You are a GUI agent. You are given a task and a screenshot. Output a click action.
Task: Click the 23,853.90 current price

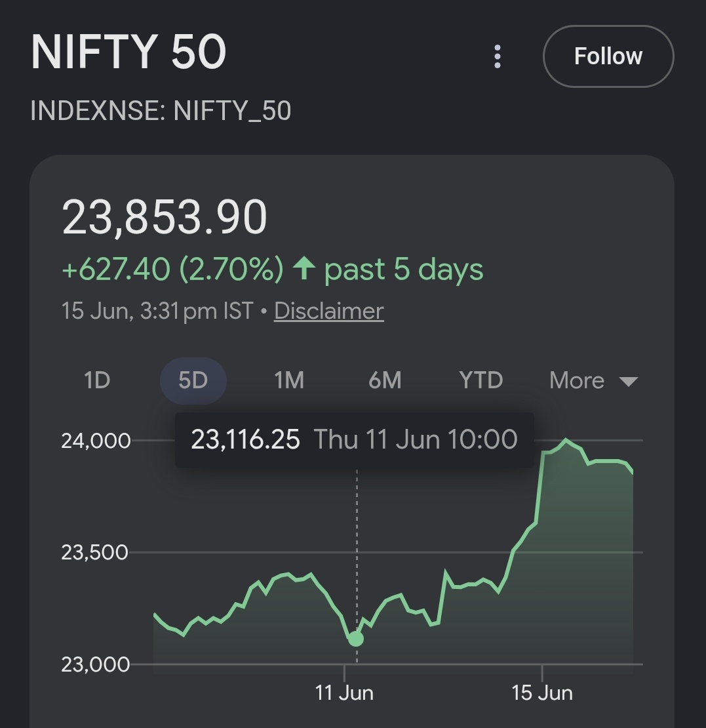tap(165, 217)
